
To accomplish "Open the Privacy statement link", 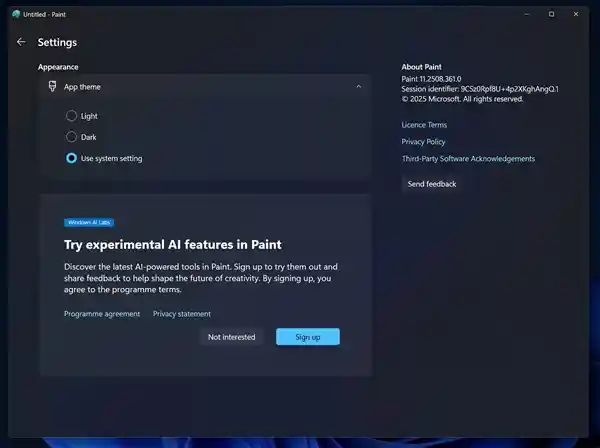I will (x=182, y=314).
